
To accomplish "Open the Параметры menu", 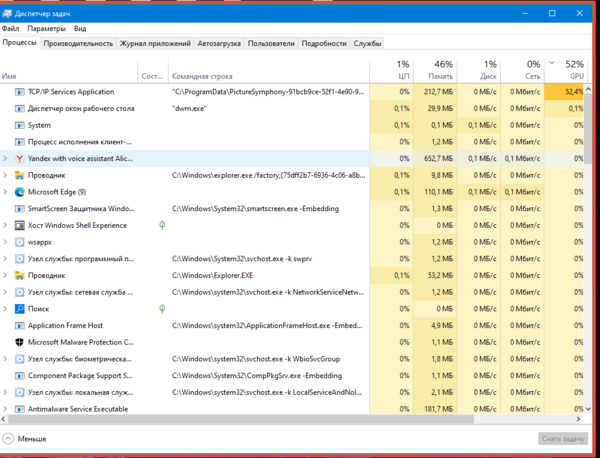I will [47, 29].
